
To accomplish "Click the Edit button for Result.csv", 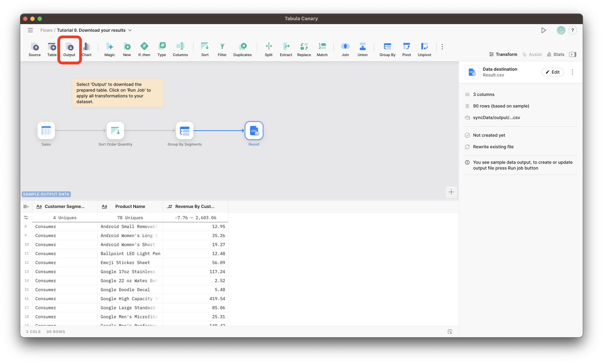I will [553, 72].
